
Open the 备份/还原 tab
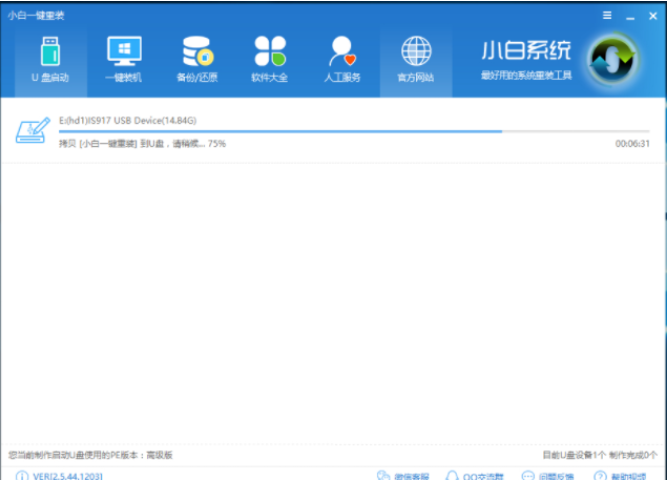[x=197, y=60]
